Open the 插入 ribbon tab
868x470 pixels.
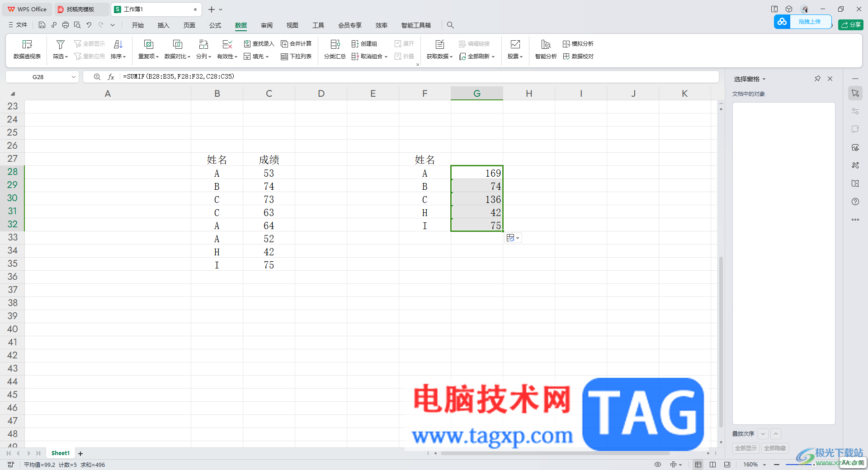click(164, 25)
